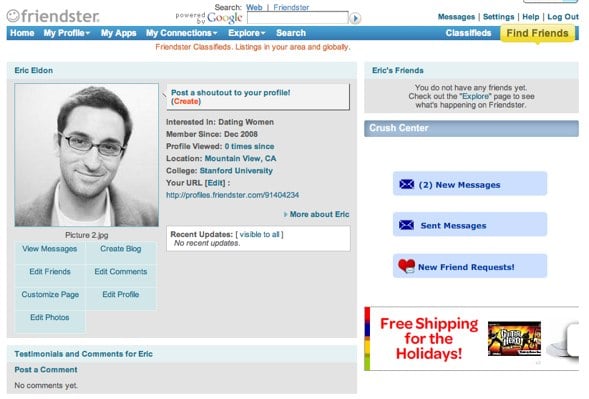Viewport: 589px width, 399px height.
Task: Expand the My Connections menu
Action: click(x=181, y=33)
